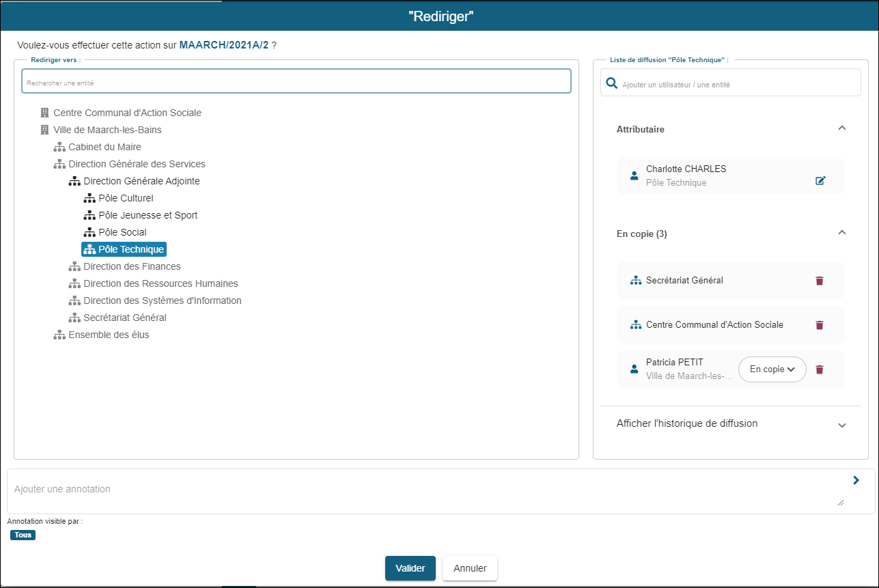This screenshot has width=879, height=588.
Task: Click the highlighted Pôle Technique entity icon
Action: (x=89, y=249)
